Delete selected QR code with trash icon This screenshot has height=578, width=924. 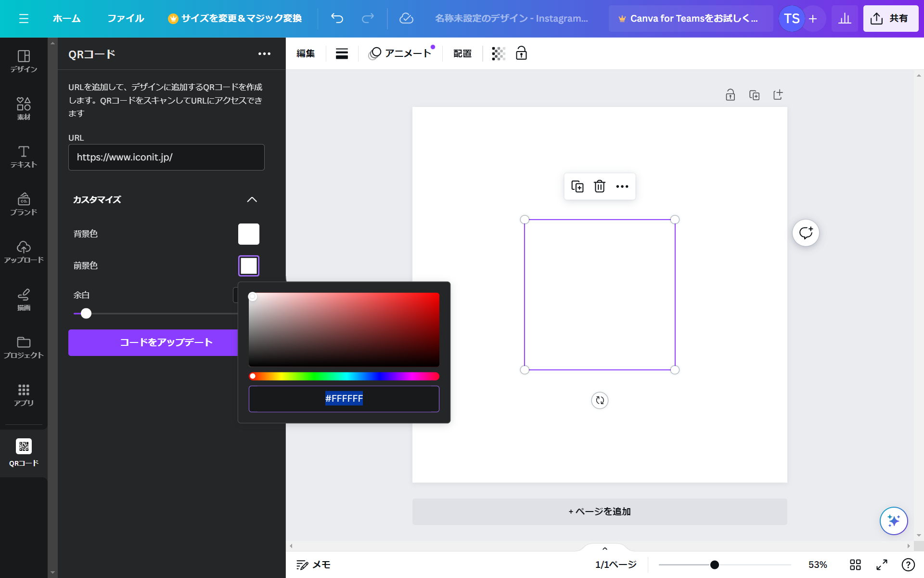click(599, 186)
